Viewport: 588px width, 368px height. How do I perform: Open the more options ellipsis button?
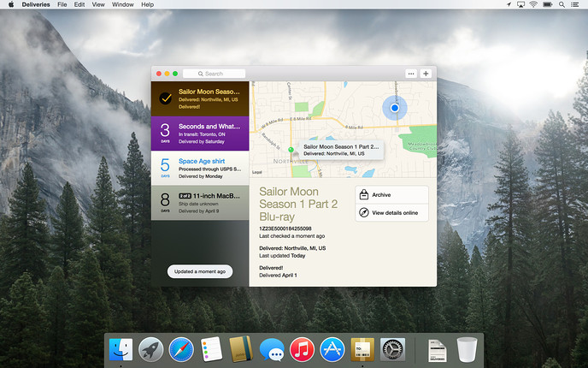411,74
